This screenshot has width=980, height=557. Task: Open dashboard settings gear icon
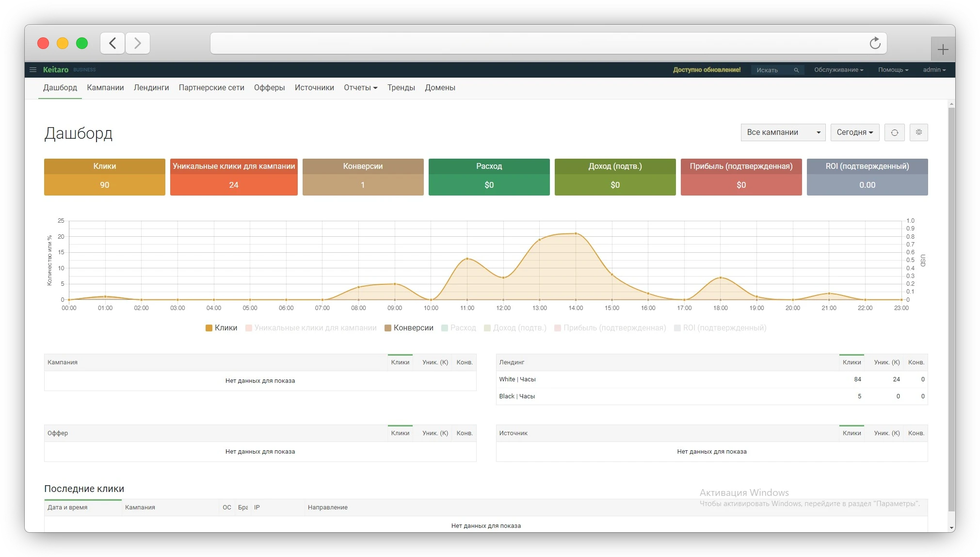(x=918, y=132)
